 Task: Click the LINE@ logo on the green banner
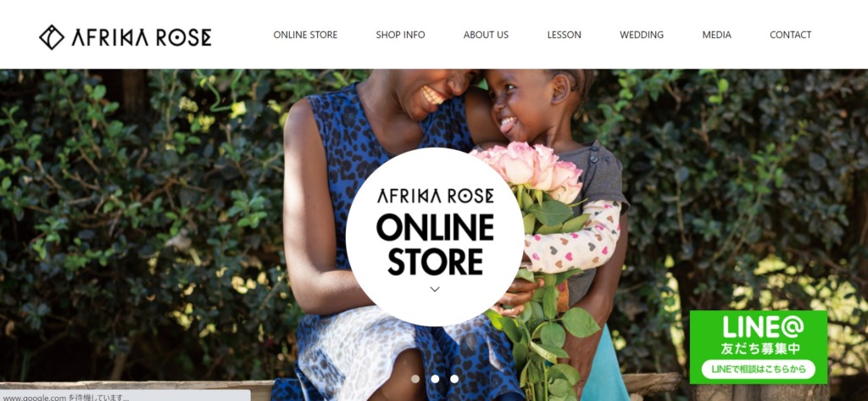coord(763,327)
